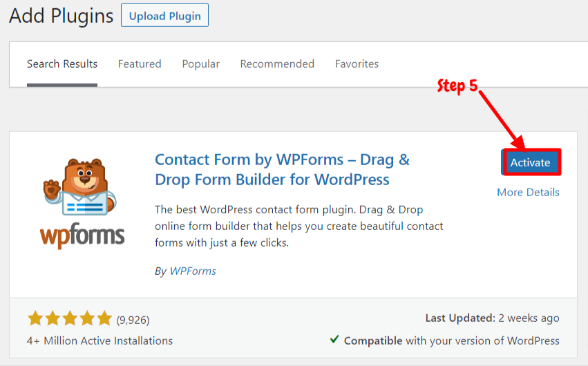This screenshot has height=366, width=588.
Task: Activate the WPForms plugin
Action: tap(531, 162)
